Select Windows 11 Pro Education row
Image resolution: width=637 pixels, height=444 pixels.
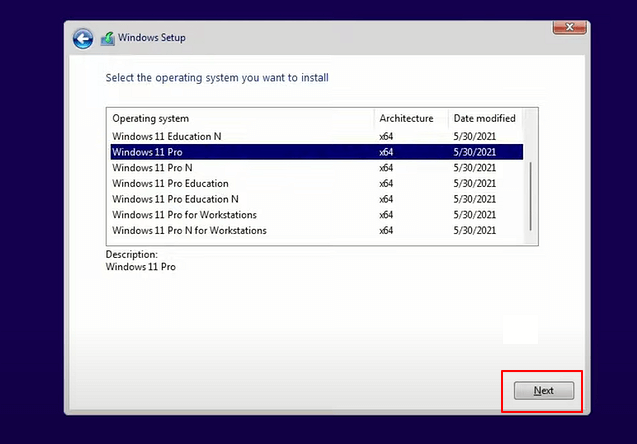[316, 183]
